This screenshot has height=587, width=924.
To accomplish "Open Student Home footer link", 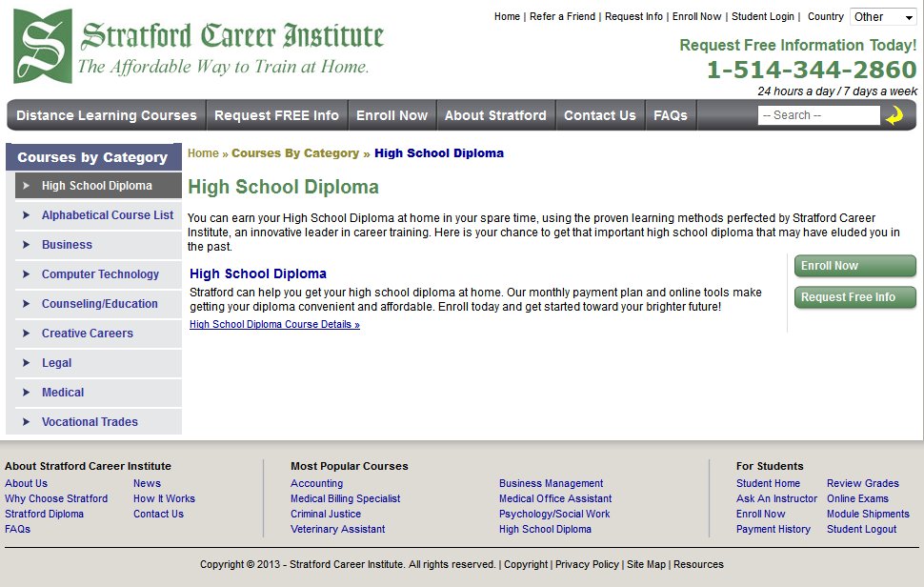I will (768, 483).
